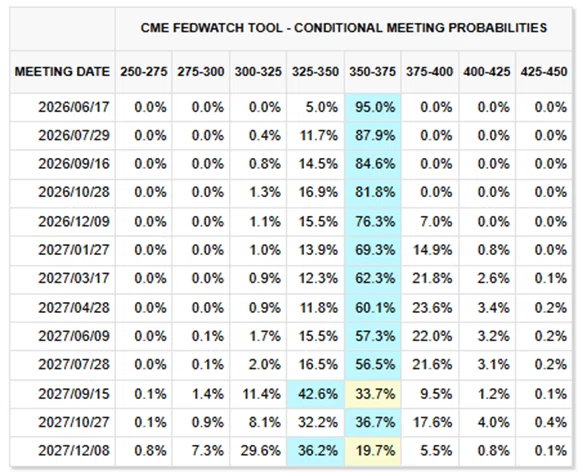Viewport: 587px width, 476px height.
Task: Click the 23.6% cell for 2027/04/28
Action: pos(430,308)
